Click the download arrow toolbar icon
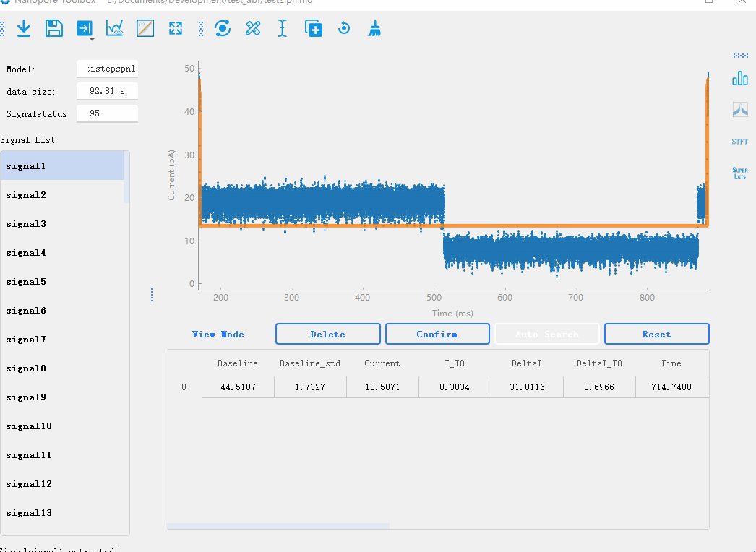 24,28
